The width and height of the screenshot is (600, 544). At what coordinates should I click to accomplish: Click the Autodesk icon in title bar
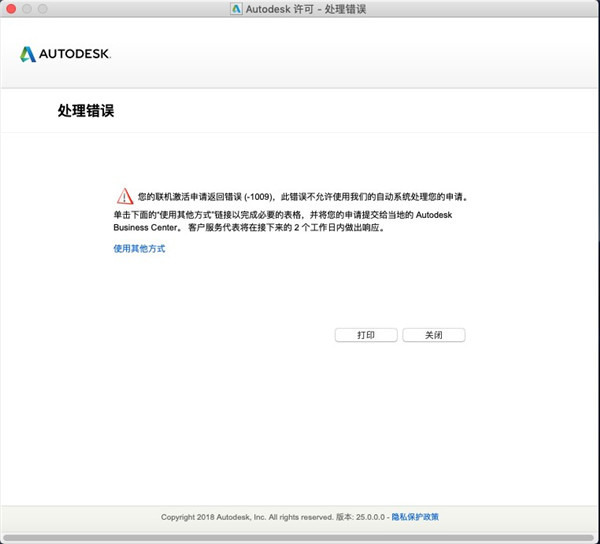coord(236,9)
